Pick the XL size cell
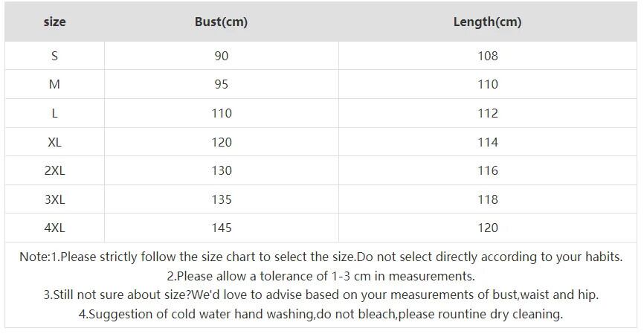The height and width of the screenshot is (334, 644). (54, 142)
